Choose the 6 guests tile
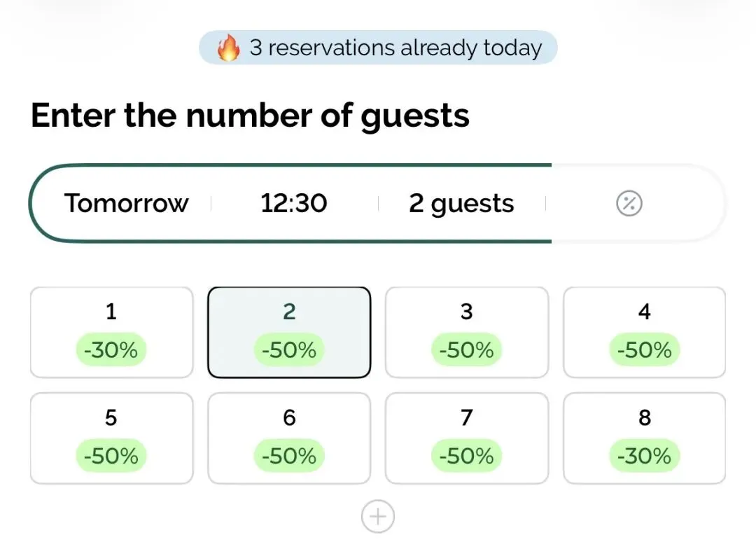This screenshot has width=756, height=549. pos(289,438)
